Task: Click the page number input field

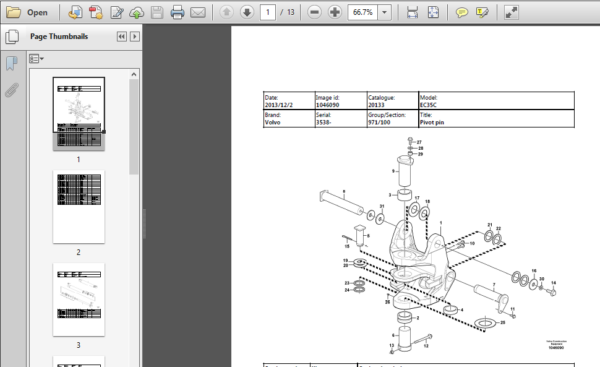Action: tap(268, 12)
